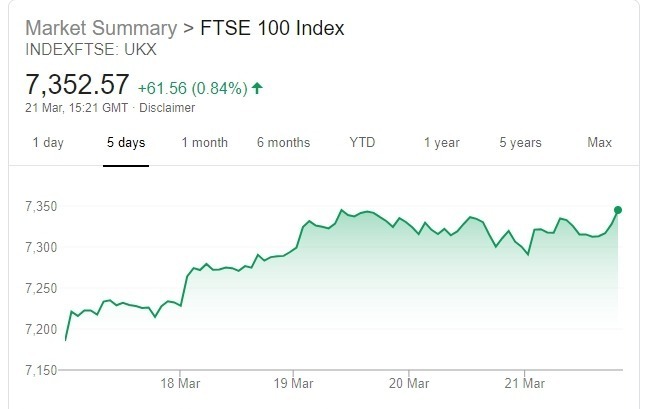Select the YTD range tab
The height and width of the screenshot is (409, 651).
click(x=362, y=143)
